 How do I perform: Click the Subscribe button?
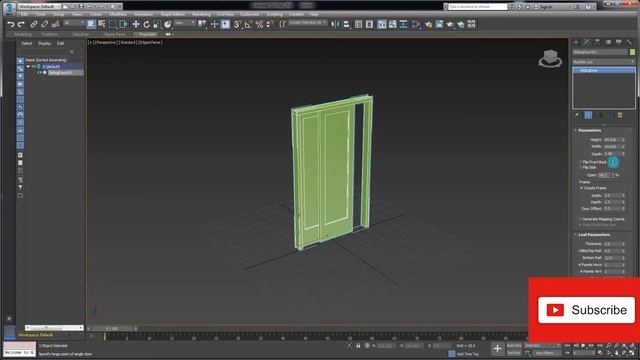point(586,310)
